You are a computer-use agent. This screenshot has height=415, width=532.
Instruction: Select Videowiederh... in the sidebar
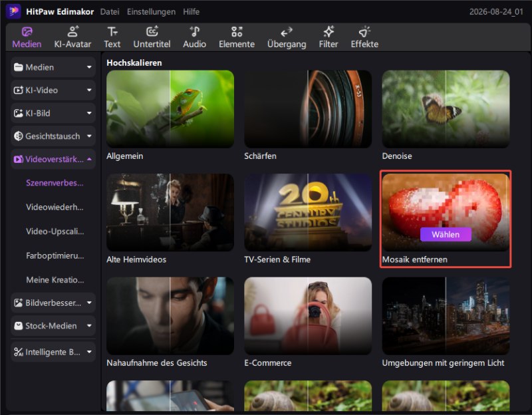[55, 207]
